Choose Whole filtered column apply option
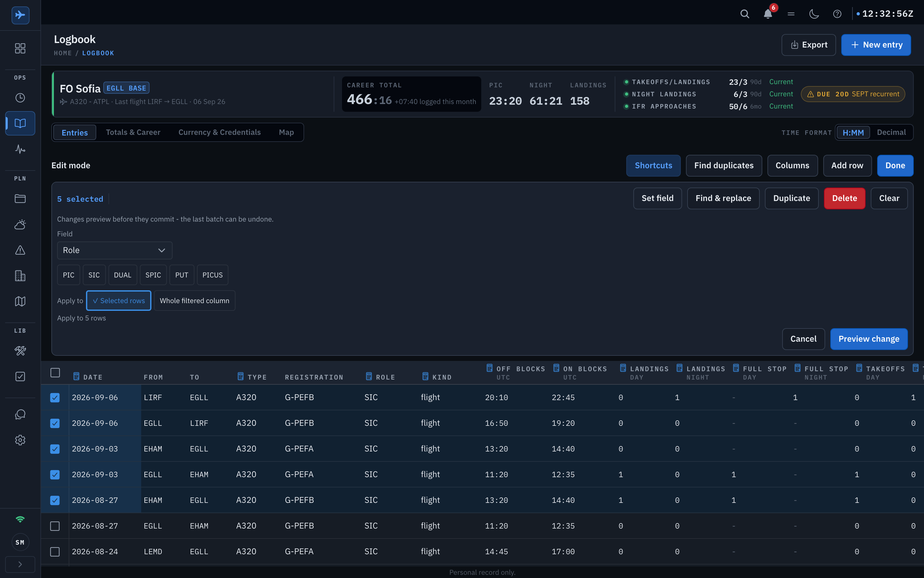Image resolution: width=924 pixels, height=578 pixels. point(194,301)
